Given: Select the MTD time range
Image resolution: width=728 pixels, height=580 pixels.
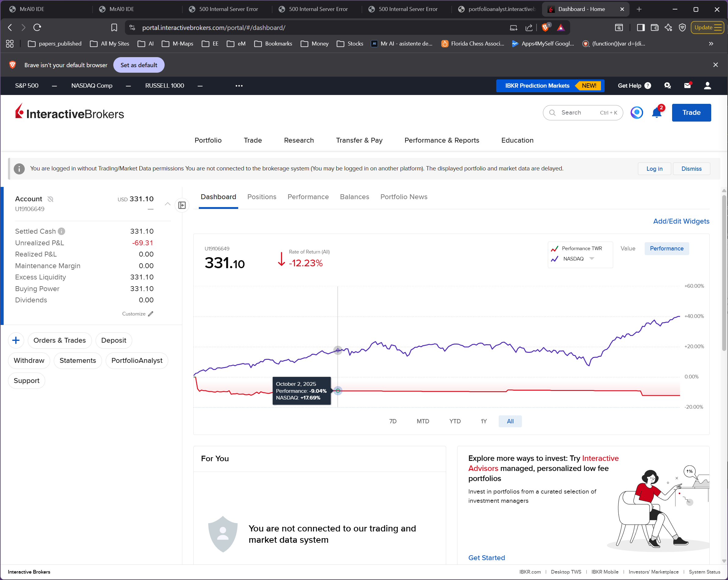Looking at the screenshot, I should click(423, 421).
